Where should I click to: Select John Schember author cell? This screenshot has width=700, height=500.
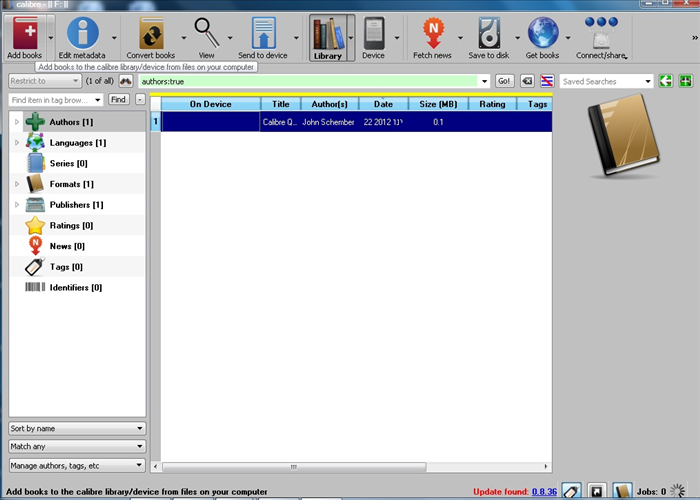click(329, 122)
